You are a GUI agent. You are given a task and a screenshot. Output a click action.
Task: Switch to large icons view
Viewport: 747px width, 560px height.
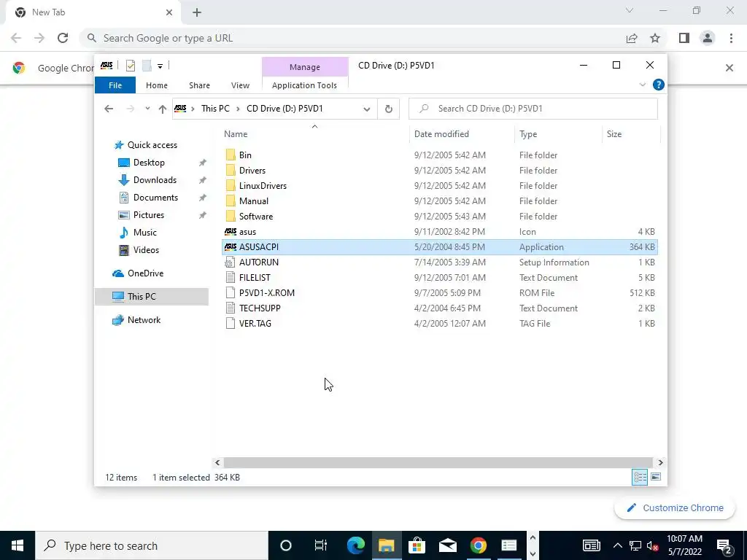click(656, 477)
